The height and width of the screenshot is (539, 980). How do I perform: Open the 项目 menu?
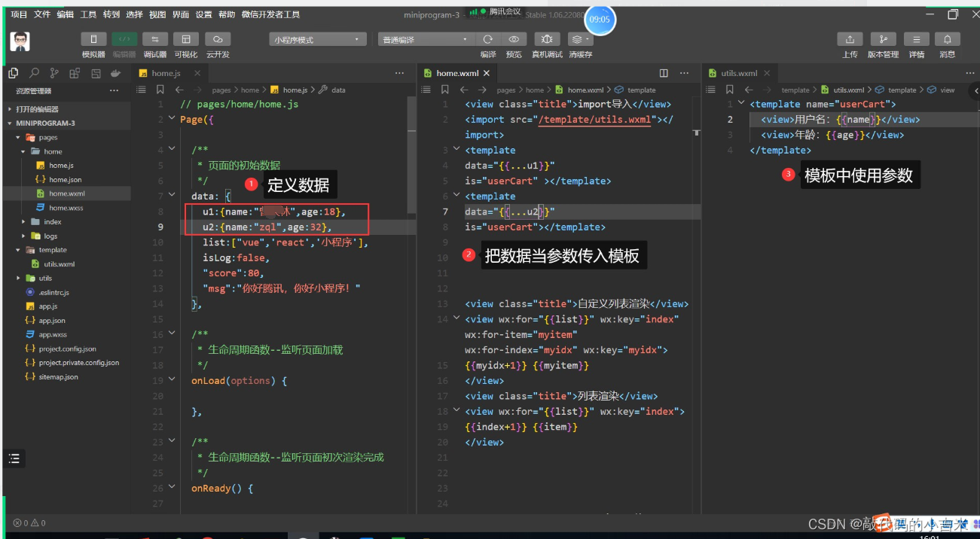pos(19,14)
